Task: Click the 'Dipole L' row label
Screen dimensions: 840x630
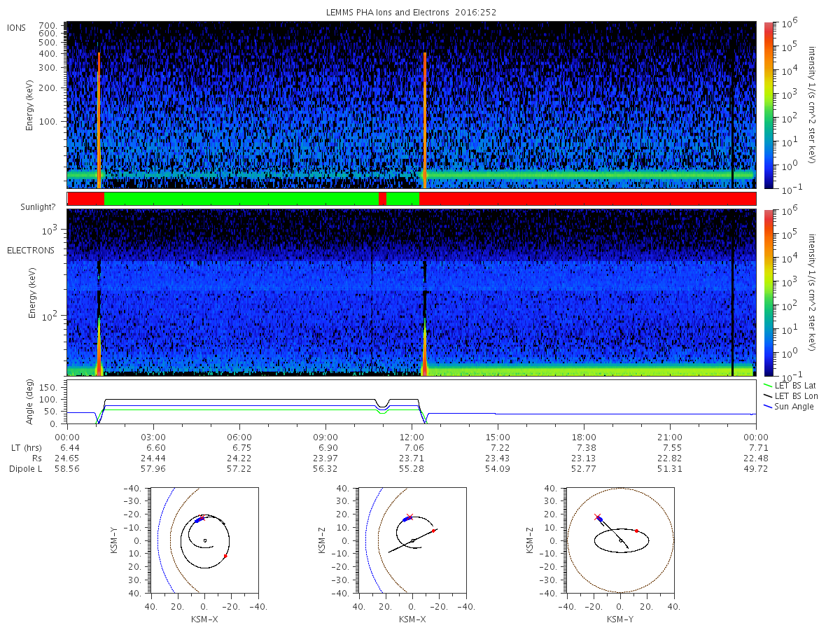Action: [25, 469]
